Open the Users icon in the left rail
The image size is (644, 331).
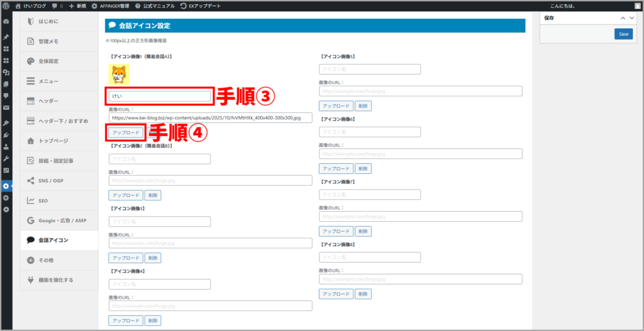[x=6, y=146]
